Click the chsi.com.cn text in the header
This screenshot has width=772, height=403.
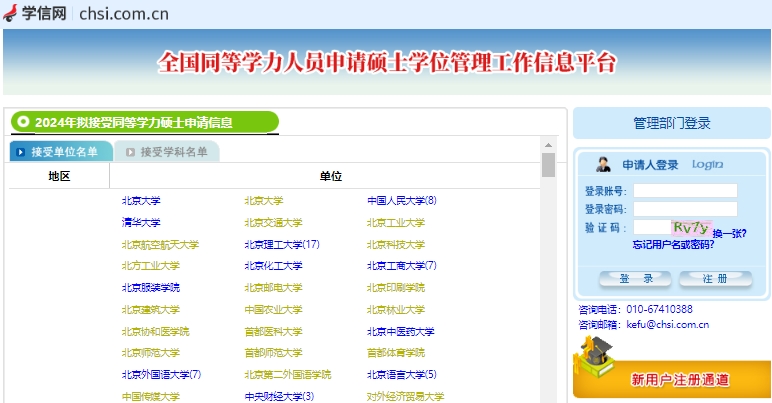(124, 14)
